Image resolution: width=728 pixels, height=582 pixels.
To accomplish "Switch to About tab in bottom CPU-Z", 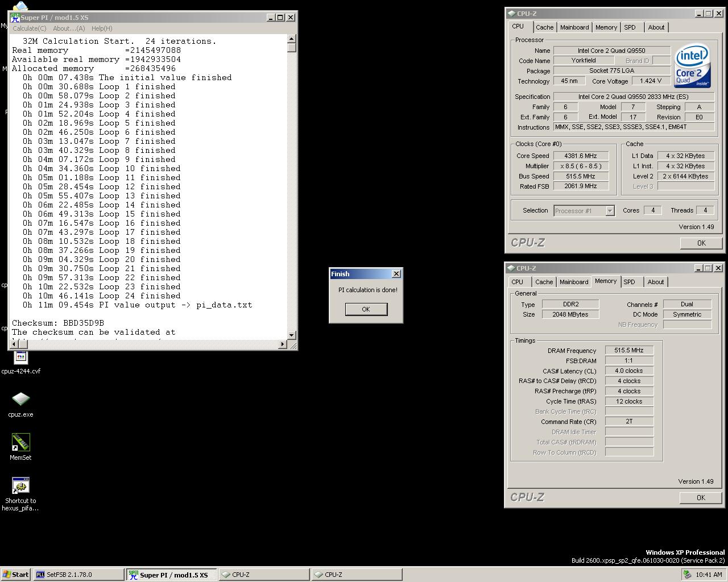I will pos(655,282).
